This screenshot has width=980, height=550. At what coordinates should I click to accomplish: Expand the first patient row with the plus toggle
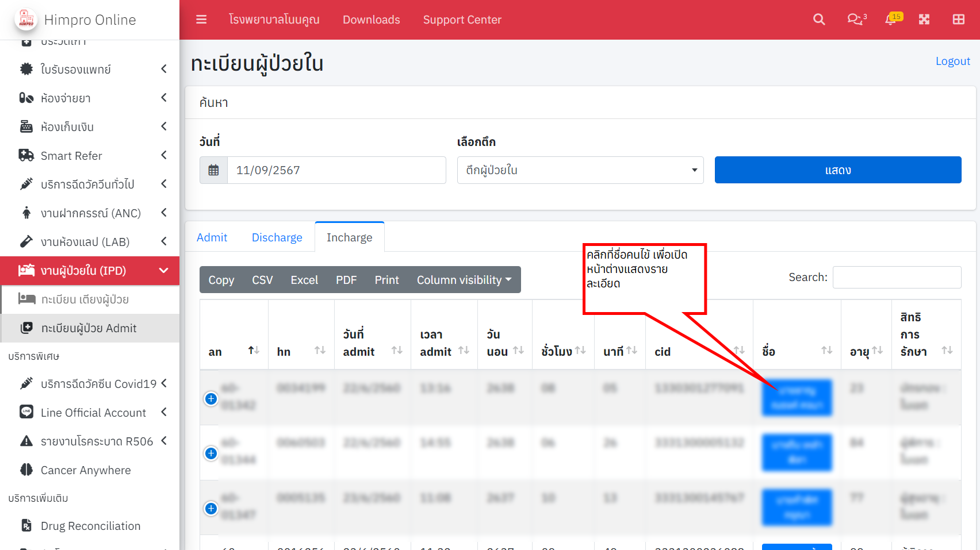point(210,398)
